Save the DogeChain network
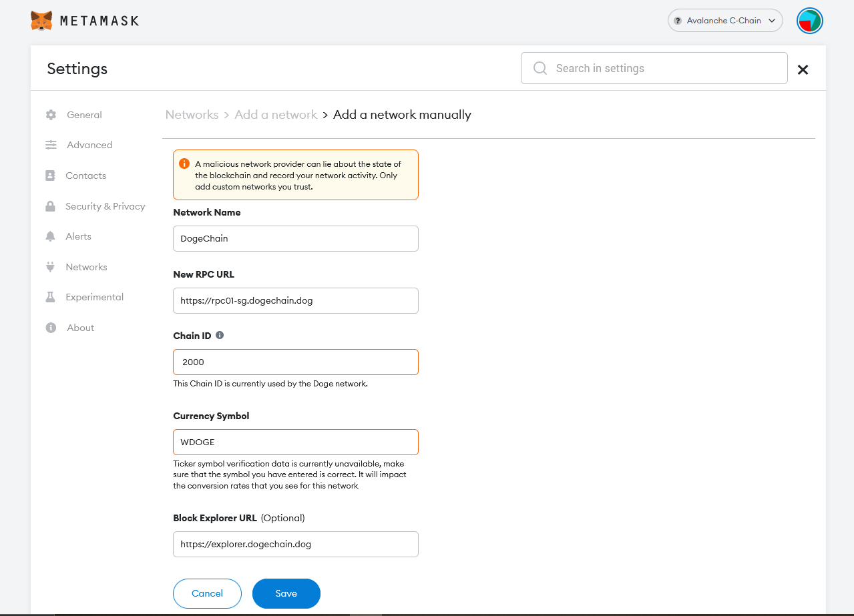The height and width of the screenshot is (616, 854). (286, 593)
